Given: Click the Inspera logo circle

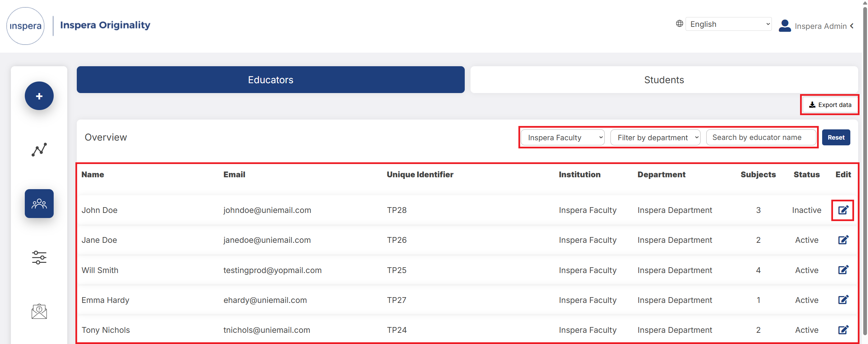Looking at the screenshot, I should pyautogui.click(x=25, y=26).
